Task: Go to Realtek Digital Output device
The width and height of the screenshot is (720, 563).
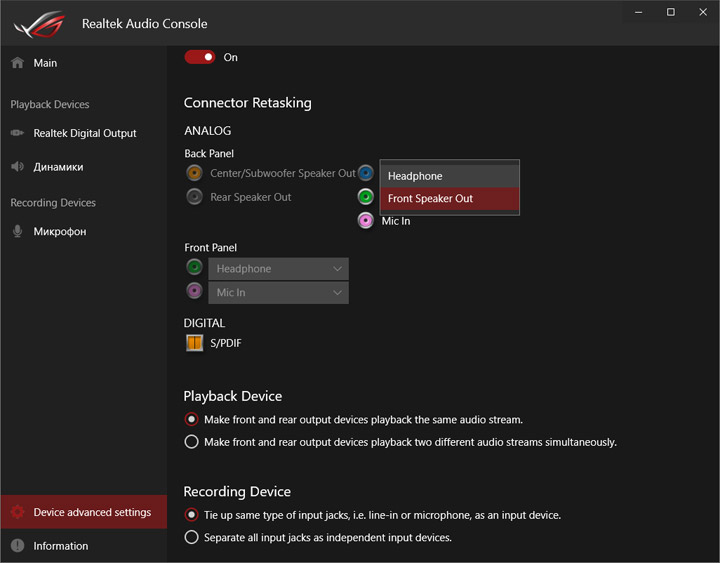Action: pyautogui.click(x=84, y=133)
